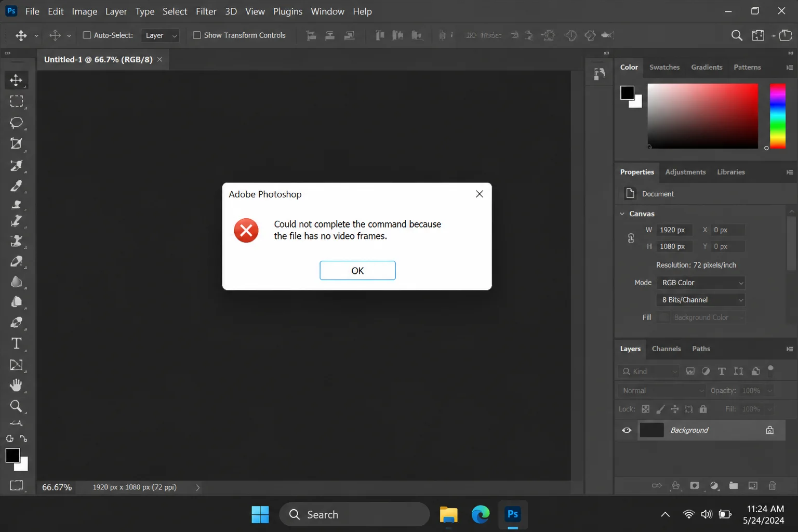The width and height of the screenshot is (798, 532).
Task: Create a new group folder icon
Action: 734,486
